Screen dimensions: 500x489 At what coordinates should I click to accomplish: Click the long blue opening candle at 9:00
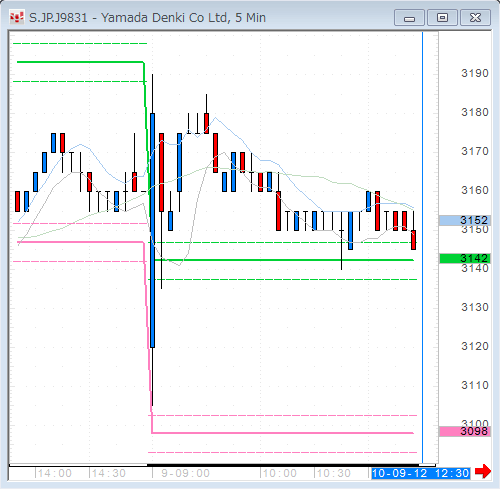coord(153,230)
